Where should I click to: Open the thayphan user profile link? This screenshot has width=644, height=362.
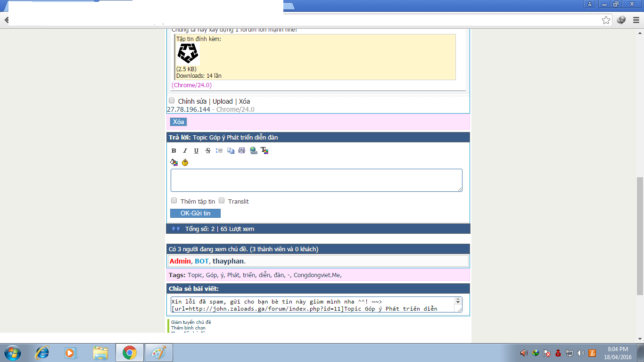[228, 261]
